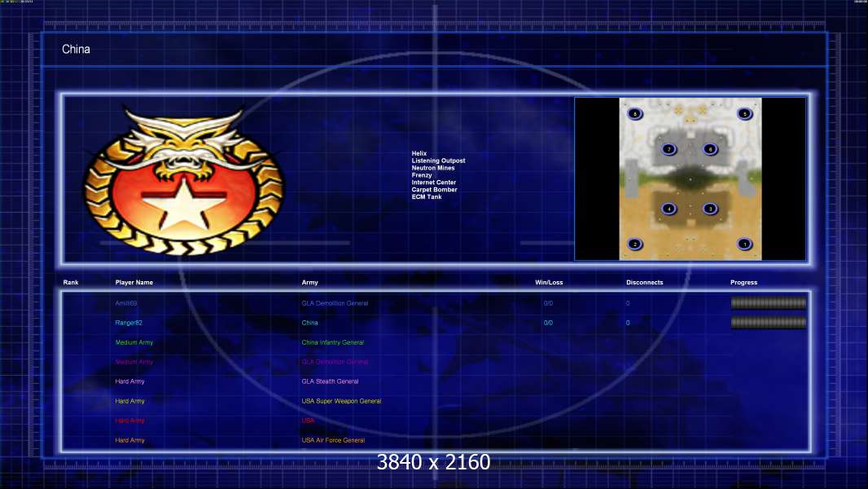Click the 0/0 win/loss in Ranger82's row
Image resolution: width=868 pixels, height=489 pixels.
tap(548, 323)
